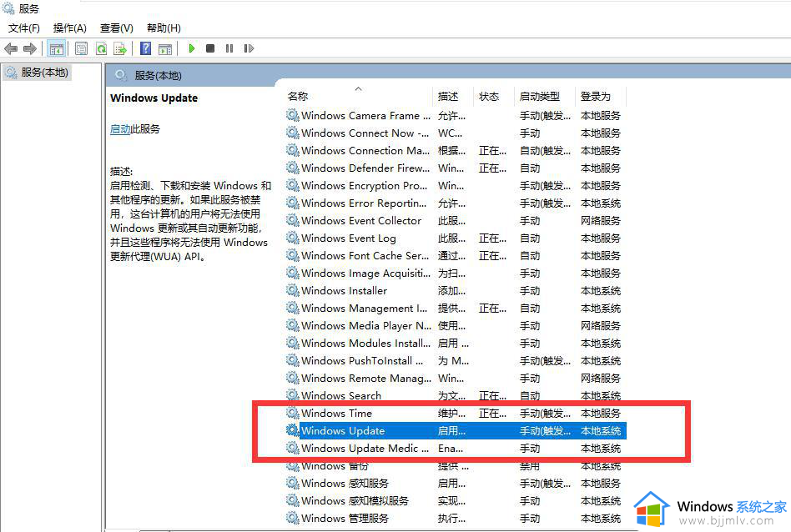This screenshot has width=791, height=532.
Task: Click Windows Event Collector's 网络服务 logon cell
Action: [x=600, y=221]
